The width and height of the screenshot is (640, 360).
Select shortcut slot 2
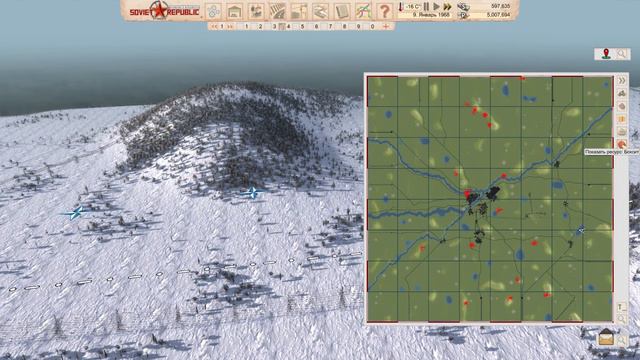click(x=260, y=27)
